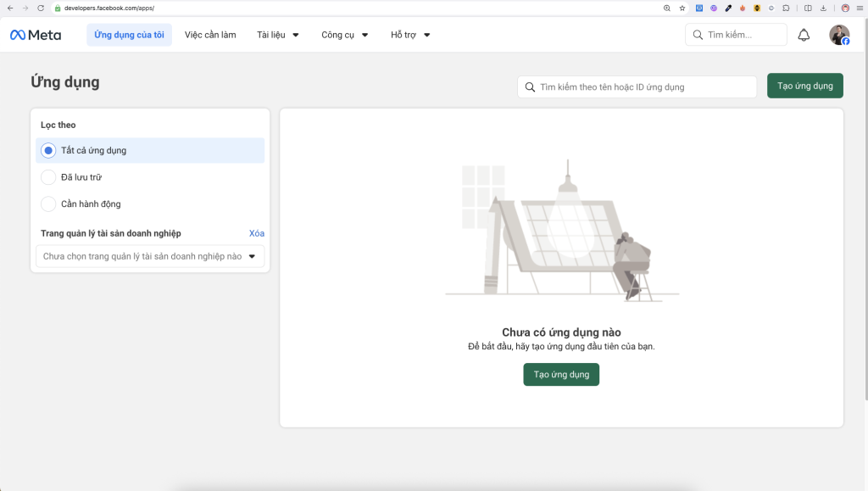Select the "Đã lưu trữ" radio filter
The height and width of the screenshot is (491, 868).
tap(48, 177)
